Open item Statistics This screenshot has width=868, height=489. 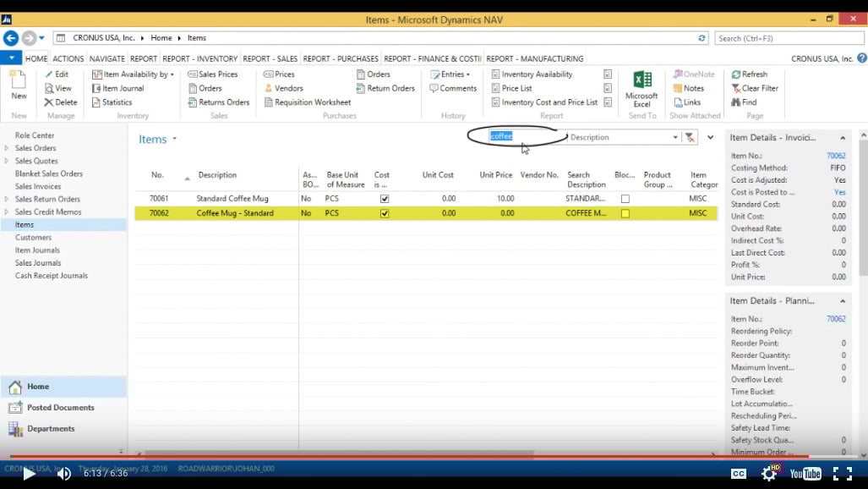(112, 102)
